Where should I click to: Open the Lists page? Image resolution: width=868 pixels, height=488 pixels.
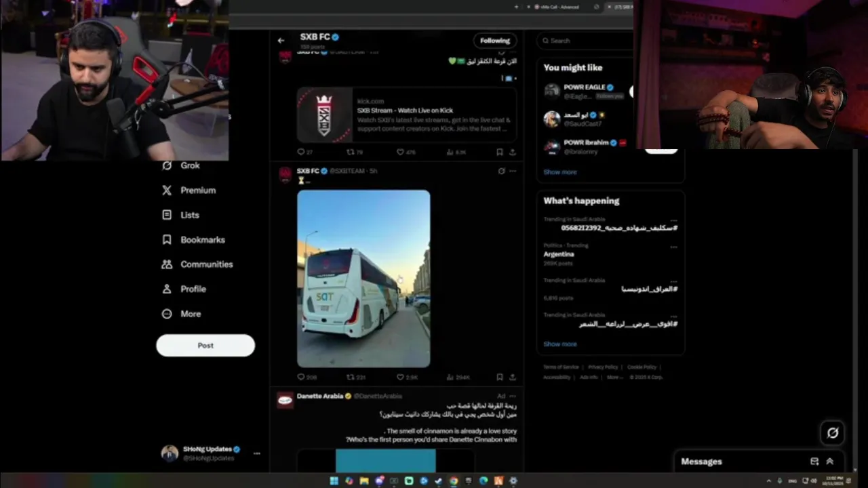tap(181, 215)
